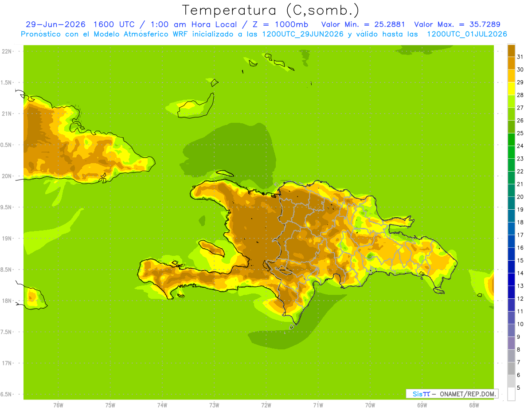
Task: Click the "21N" latitude label
Action: tap(7, 114)
